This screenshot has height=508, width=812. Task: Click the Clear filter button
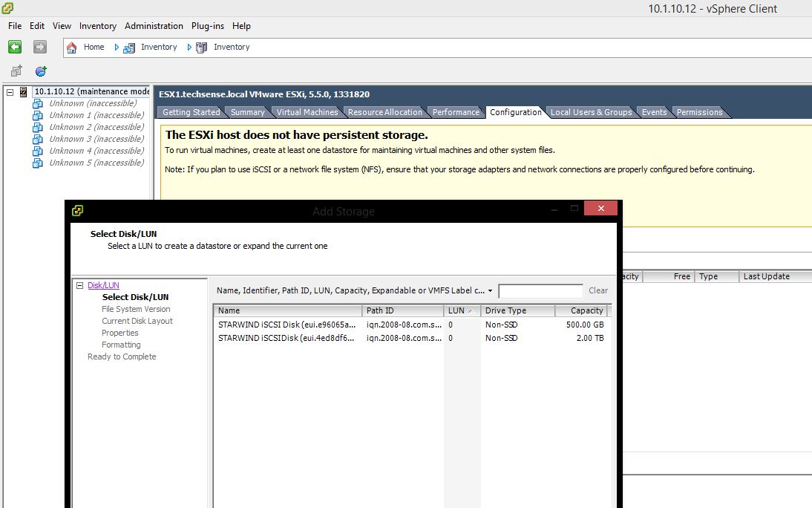click(x=598, y=291)
